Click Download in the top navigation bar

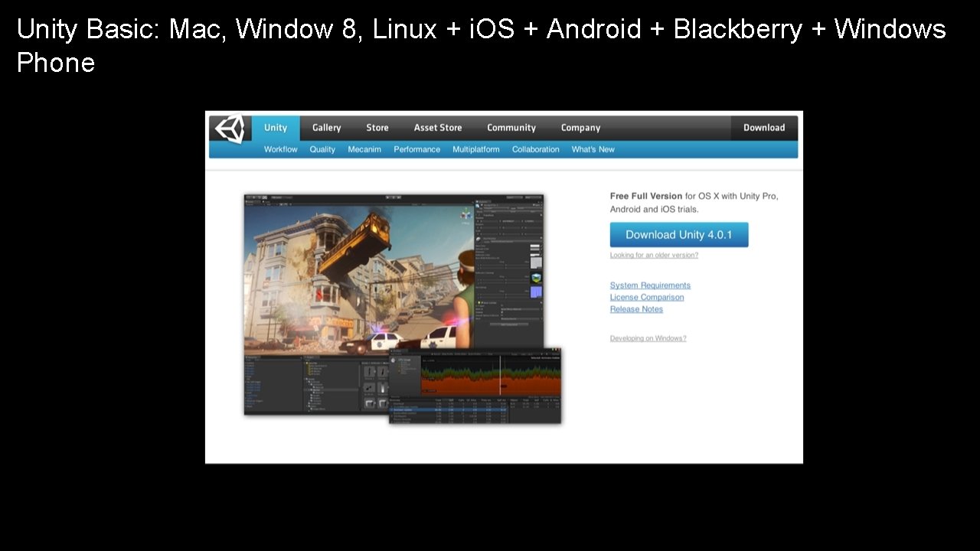point(764,128)
